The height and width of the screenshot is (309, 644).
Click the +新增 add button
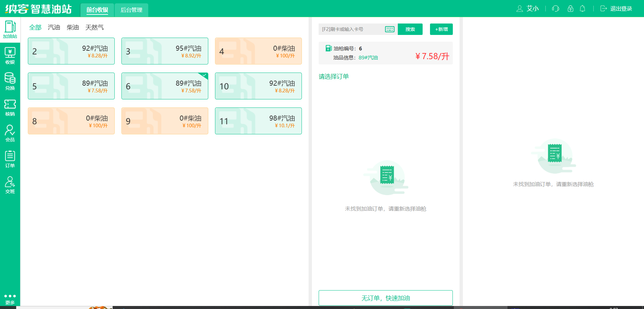coord(441,29)
